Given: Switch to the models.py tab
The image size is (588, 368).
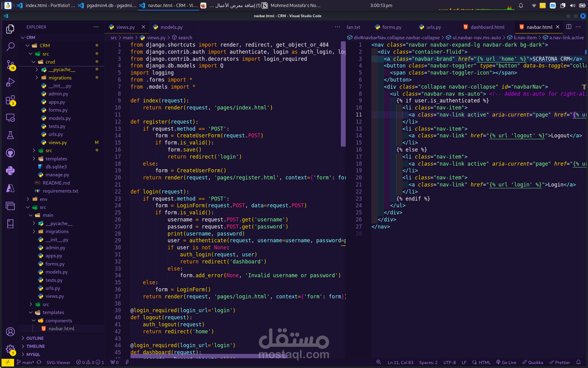Looking at the screenshot, I should (x=171, y=27).
